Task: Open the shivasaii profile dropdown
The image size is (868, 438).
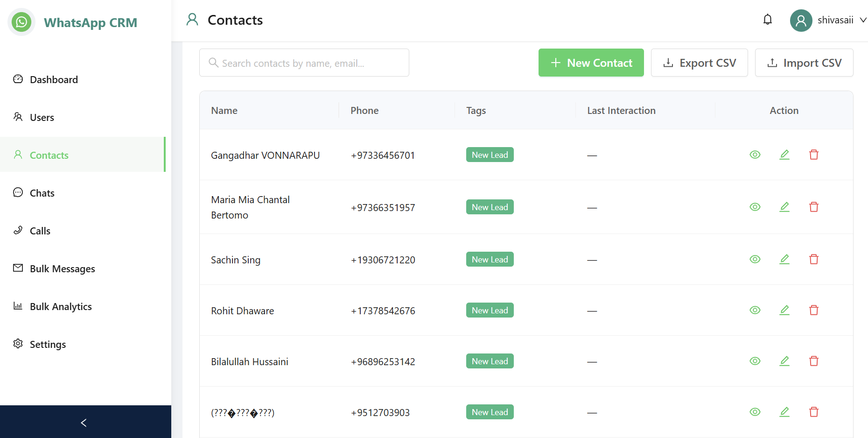Action: click(828, 20)
